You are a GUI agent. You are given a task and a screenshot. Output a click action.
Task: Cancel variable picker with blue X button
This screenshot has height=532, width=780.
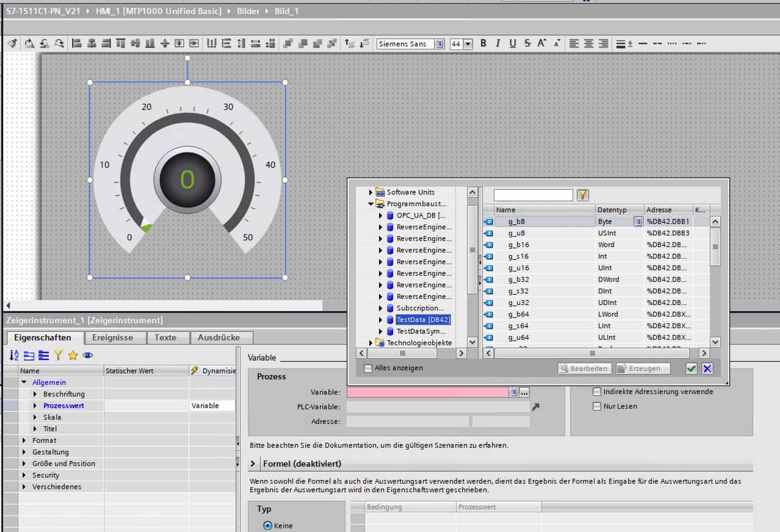(707, 368)
